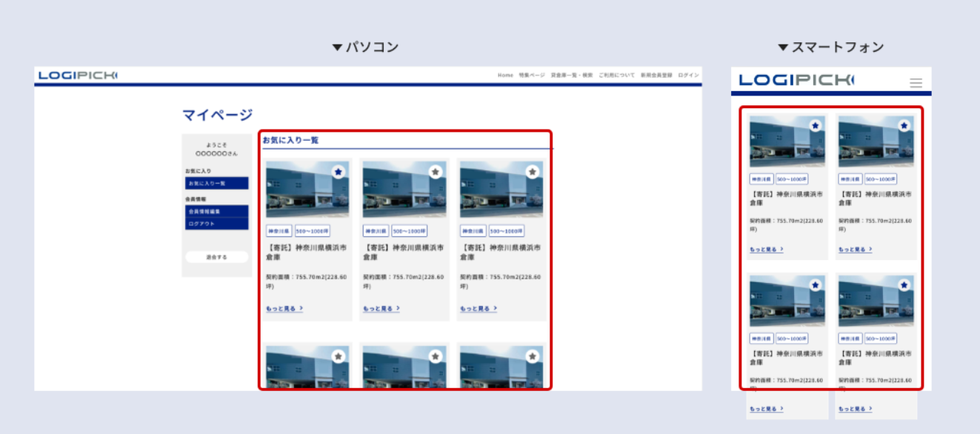
Task: Open 会員情報編集 in the My Page sidebar
Action: pos(217,211)
